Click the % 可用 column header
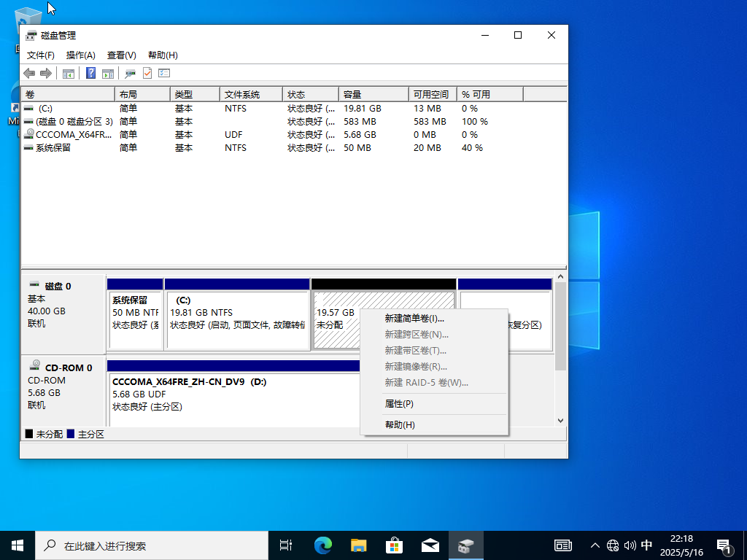 (x=489, y=94)
